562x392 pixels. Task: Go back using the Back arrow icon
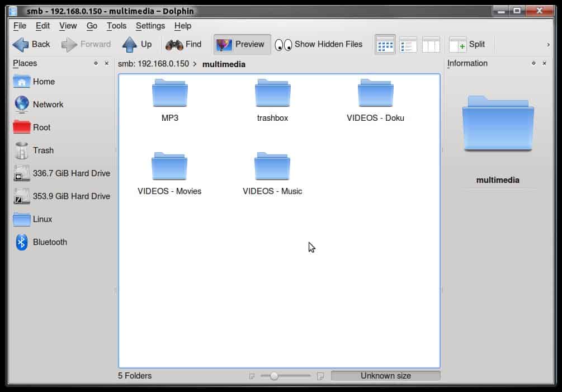pos(21,44)
